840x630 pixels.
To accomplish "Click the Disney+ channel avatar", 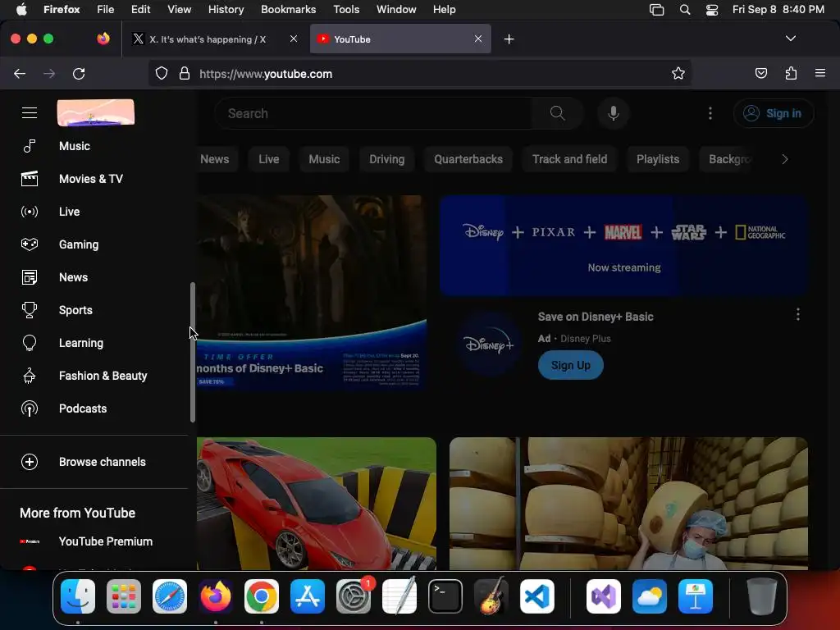I will click(489, 344).
